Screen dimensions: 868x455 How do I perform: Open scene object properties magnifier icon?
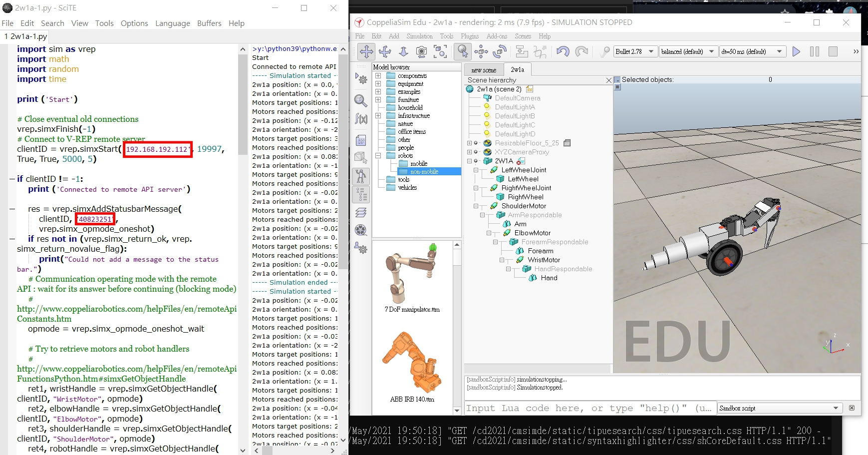tap(361, 100)
